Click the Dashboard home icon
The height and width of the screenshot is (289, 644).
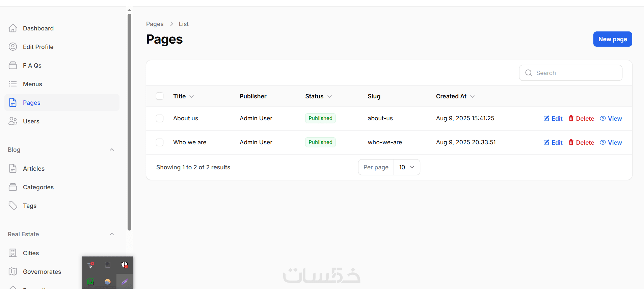[x=13, y=28]
